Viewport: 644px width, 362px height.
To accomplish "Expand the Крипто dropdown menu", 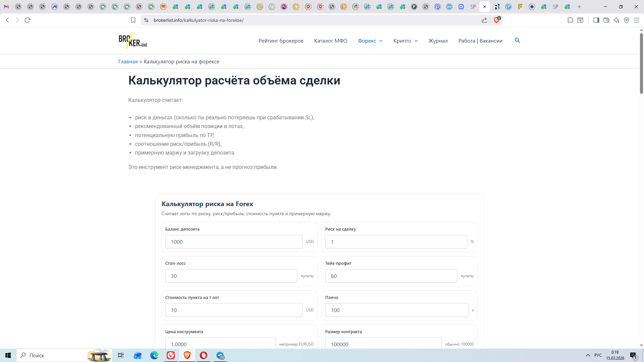I will pos(406,41).
